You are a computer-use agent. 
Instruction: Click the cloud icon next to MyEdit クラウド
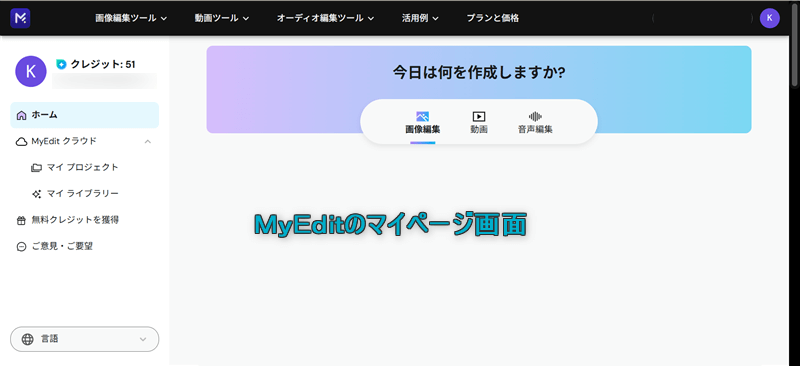[x=21, y=141]
